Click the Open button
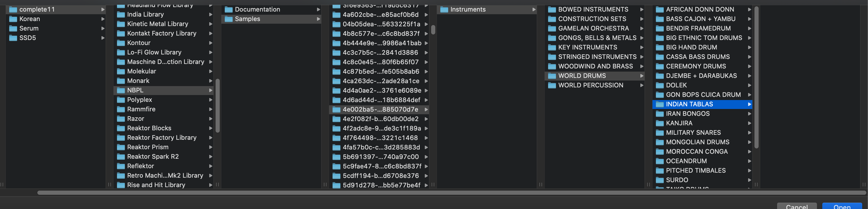Viewport: 868px width, 209px height. 842,206
